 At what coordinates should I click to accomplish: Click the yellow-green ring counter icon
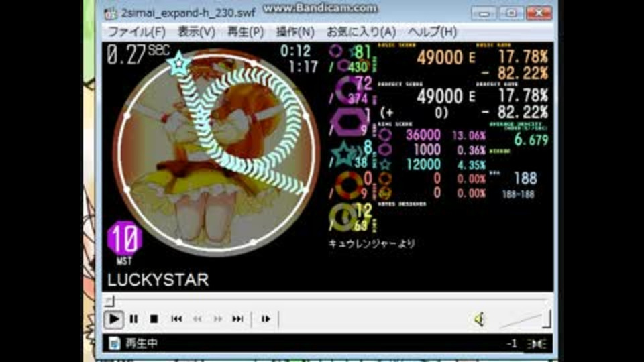[x=344, y=217]
